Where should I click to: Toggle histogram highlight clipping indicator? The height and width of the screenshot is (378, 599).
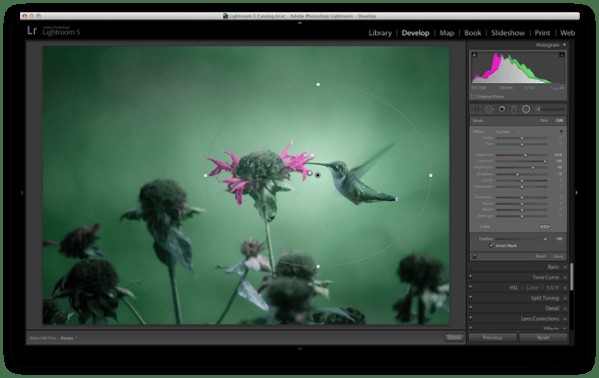click(562, 55)
